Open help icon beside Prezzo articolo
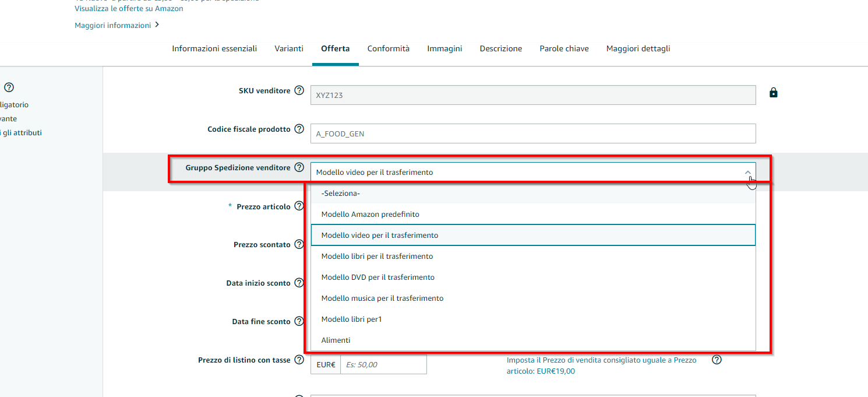Image resolution: width=868 pixels, height=397 pixels. pos(299,206)
